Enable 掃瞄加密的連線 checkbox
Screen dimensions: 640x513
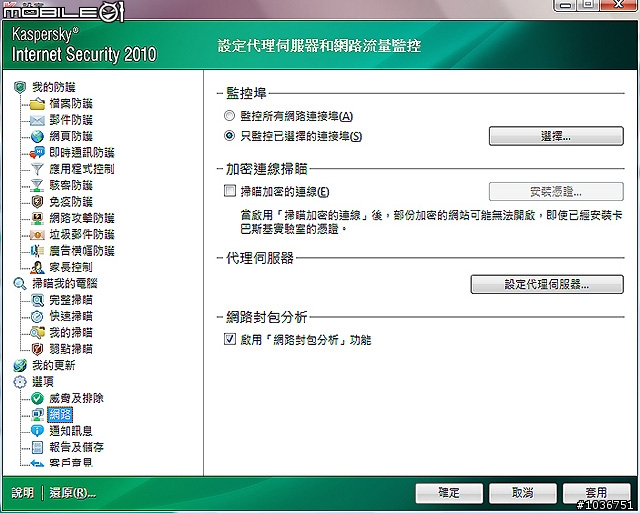(x=230, y=191)
